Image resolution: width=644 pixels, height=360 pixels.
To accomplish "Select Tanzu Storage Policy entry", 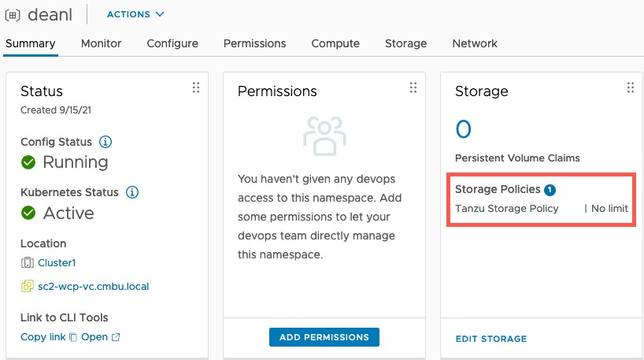I will tap(507, 208).
